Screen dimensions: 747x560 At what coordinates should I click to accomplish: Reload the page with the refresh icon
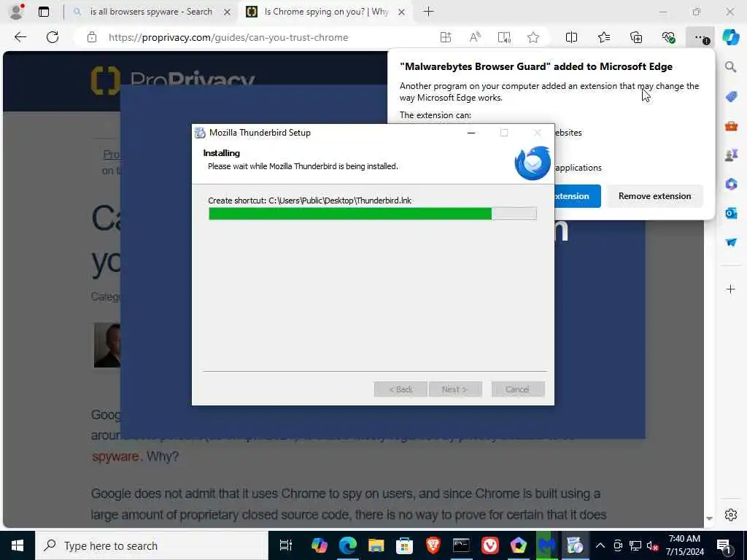(x=53, y=37)
